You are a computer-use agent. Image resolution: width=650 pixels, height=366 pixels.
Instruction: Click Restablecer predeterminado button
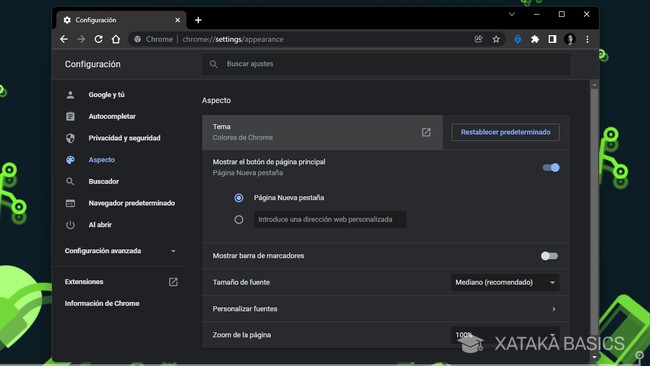point(505,132)
